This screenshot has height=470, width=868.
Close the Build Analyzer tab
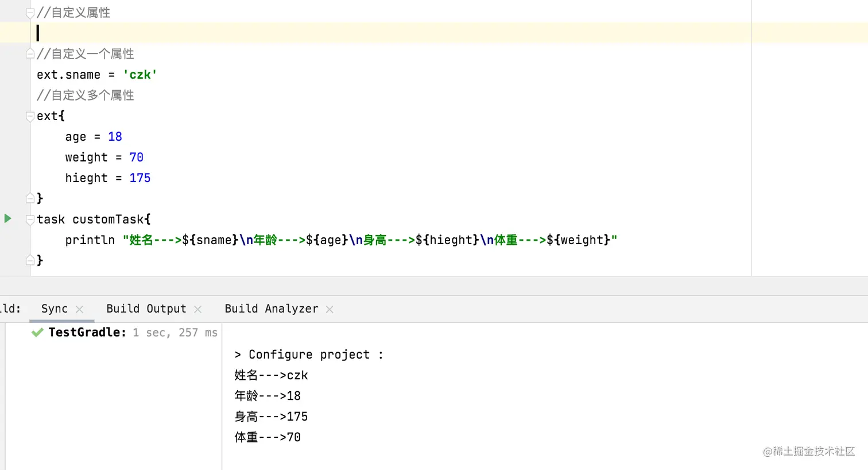pyautogui.click(x=330, y=309)
